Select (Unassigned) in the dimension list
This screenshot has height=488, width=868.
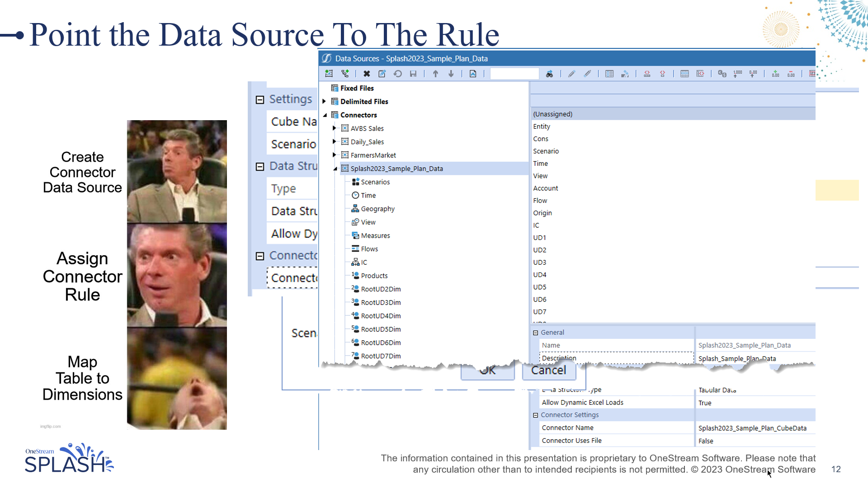tap(673, 114)
